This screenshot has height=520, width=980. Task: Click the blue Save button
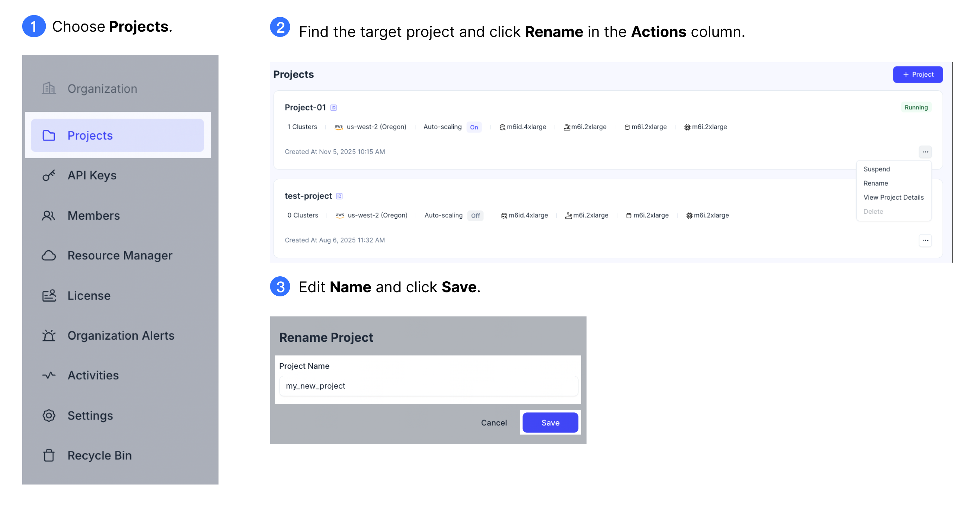point(550,423)
